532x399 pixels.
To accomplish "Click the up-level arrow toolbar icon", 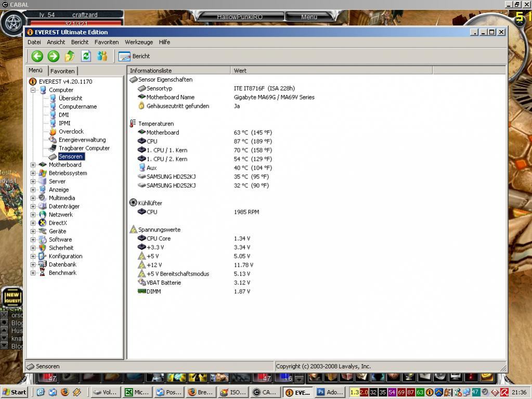I will (70, 56).
